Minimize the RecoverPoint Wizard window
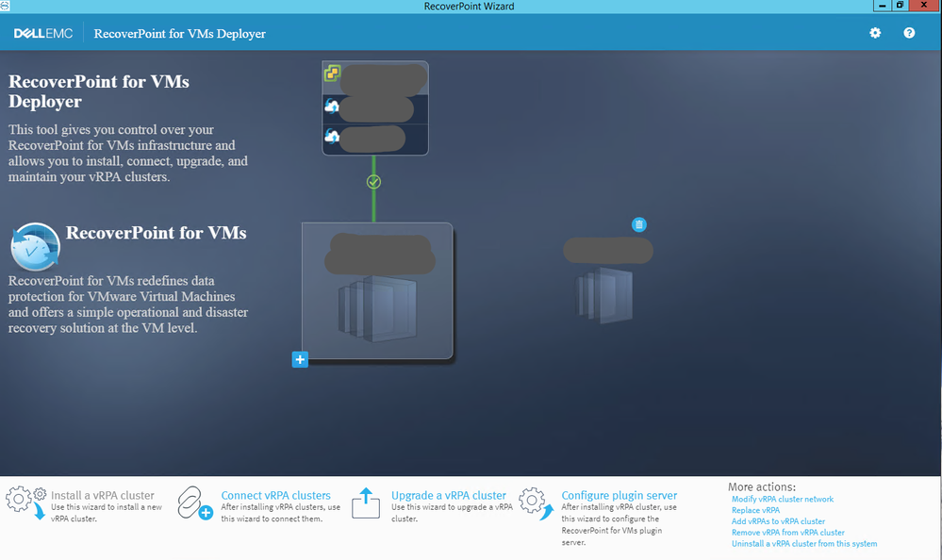This screenshot has height=560, width=942. pyautogui.click(x=882, y=6)
